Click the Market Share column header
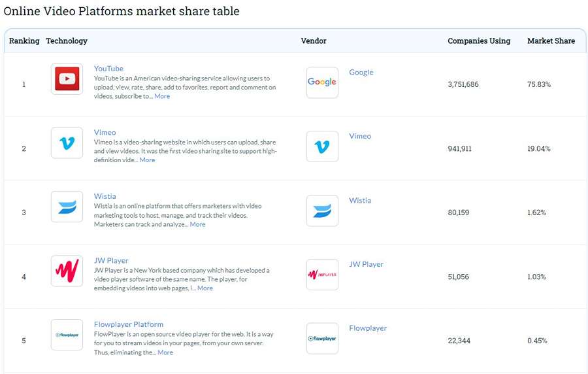Screen dimensions: 588x374 tap(551, 41)
